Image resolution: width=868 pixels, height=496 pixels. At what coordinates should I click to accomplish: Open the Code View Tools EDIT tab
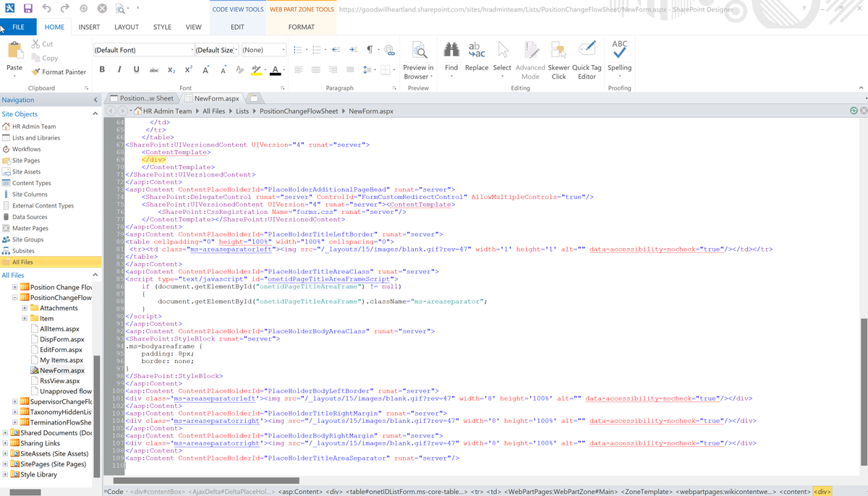click(237, 27)
